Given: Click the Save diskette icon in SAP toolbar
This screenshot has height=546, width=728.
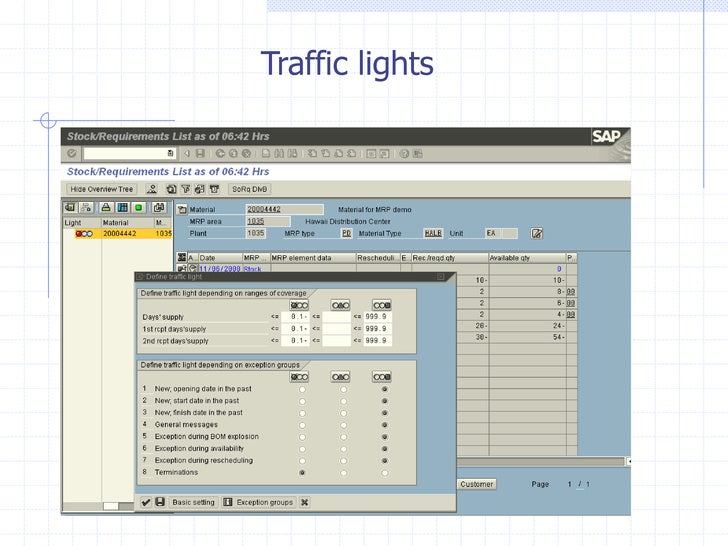Looking at the screenshot, I should click(x=201, y=153).
